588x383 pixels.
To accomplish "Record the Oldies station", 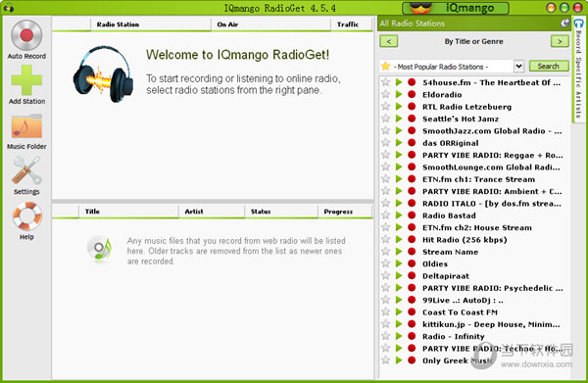I will (x=412, y=263).
